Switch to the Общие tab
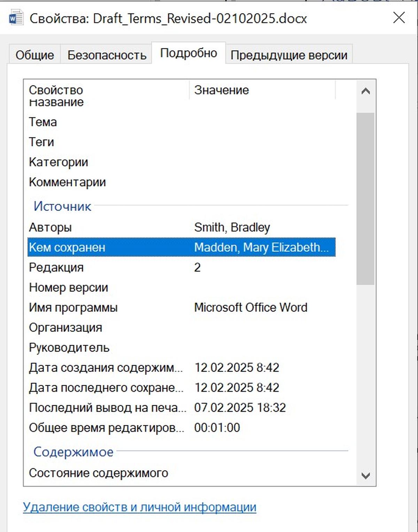Viewport: 418px width, 532px height. click(x=34, y=55)
